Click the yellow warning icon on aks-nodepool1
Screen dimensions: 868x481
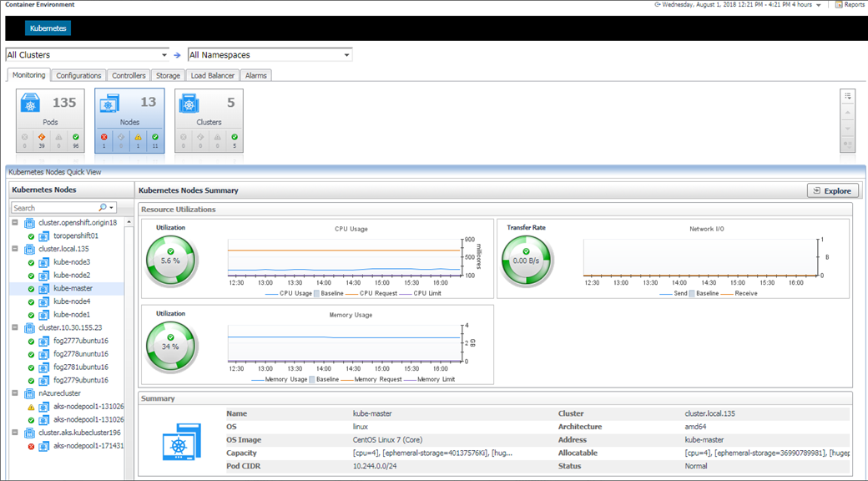point(32,407)
